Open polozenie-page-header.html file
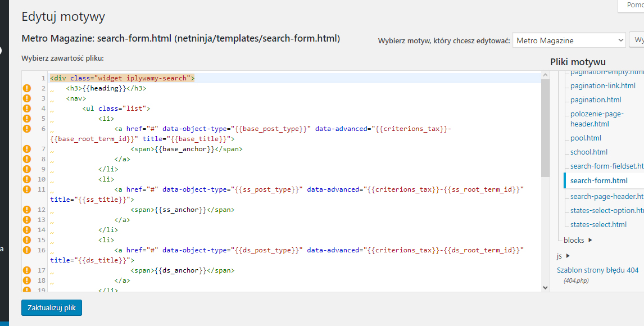Image resolution: width=644 pixels, height=326 pixels. point(597,119)
